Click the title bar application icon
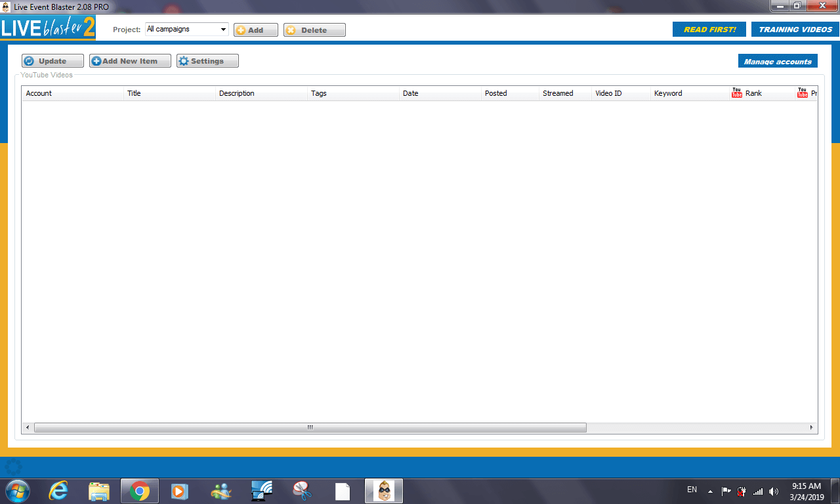 pos(6,7)
